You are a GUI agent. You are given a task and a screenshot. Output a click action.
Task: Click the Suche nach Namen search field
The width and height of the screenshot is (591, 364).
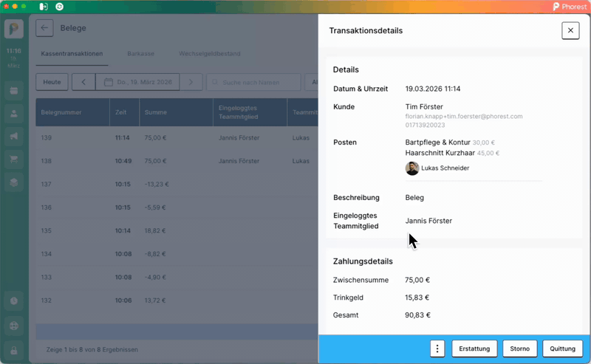click(253, 82)
